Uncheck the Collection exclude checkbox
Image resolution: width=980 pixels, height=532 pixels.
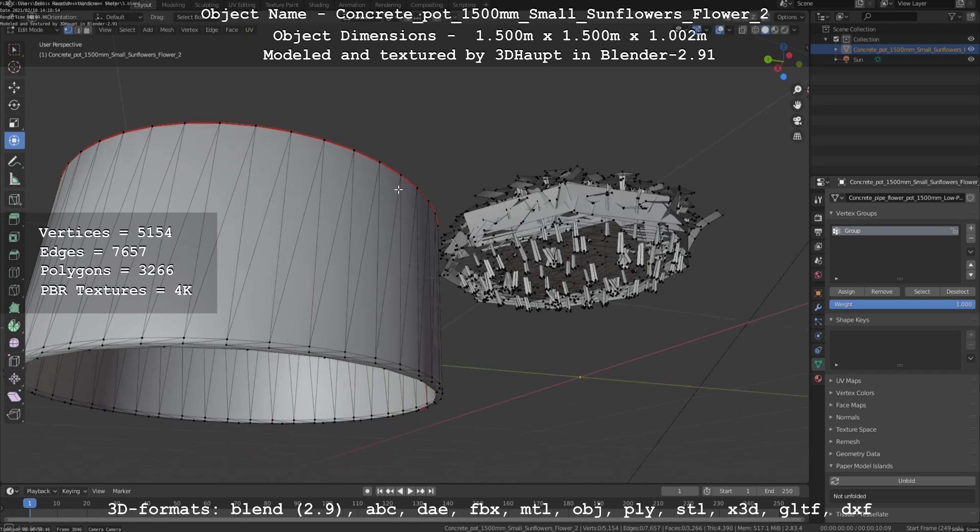coord(836,39)
